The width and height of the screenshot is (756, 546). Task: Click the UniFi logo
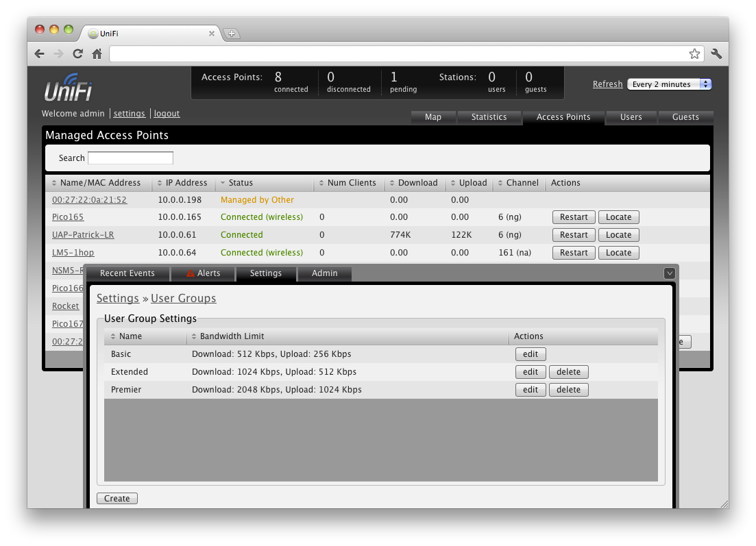(68, 88)
